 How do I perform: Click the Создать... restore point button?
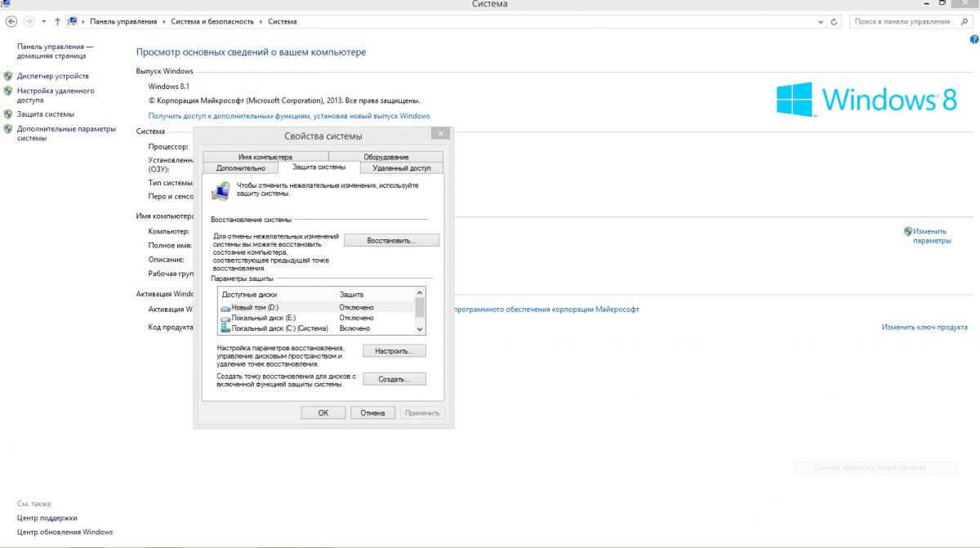[x=394, y=379]
